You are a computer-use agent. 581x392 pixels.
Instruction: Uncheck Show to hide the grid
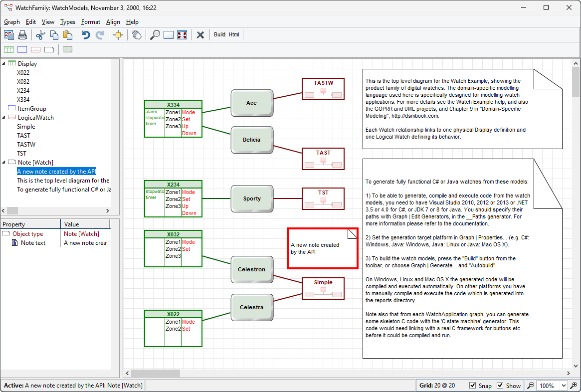500,385
